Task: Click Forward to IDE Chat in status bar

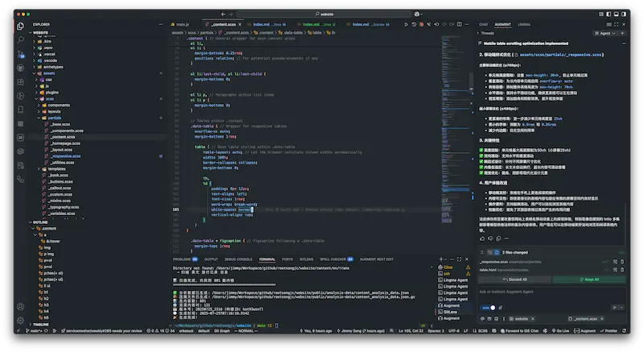Action: [x=519, y=330]
